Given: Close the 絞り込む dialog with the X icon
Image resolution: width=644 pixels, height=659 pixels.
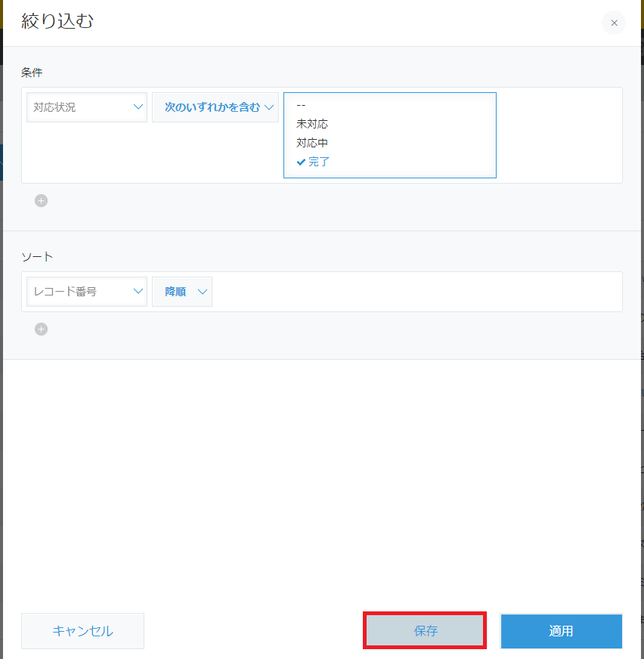Looking at the screenshot, I should pos(614,23).
